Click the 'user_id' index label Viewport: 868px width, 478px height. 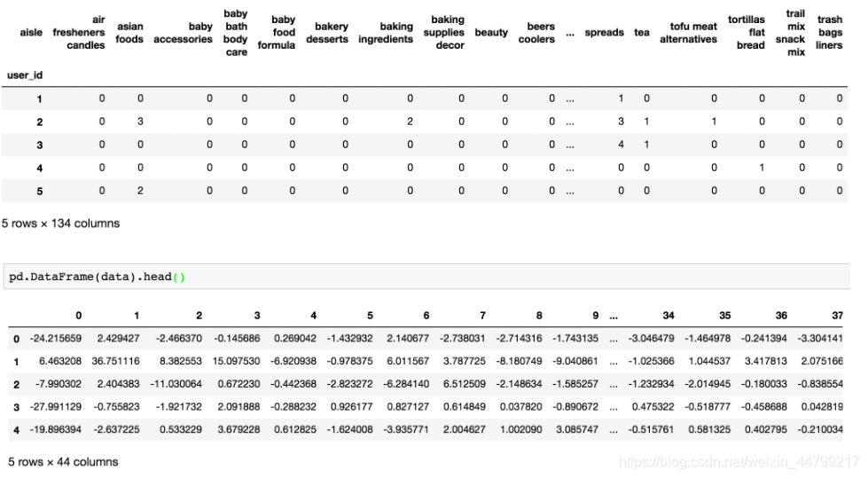click(25, 74)
